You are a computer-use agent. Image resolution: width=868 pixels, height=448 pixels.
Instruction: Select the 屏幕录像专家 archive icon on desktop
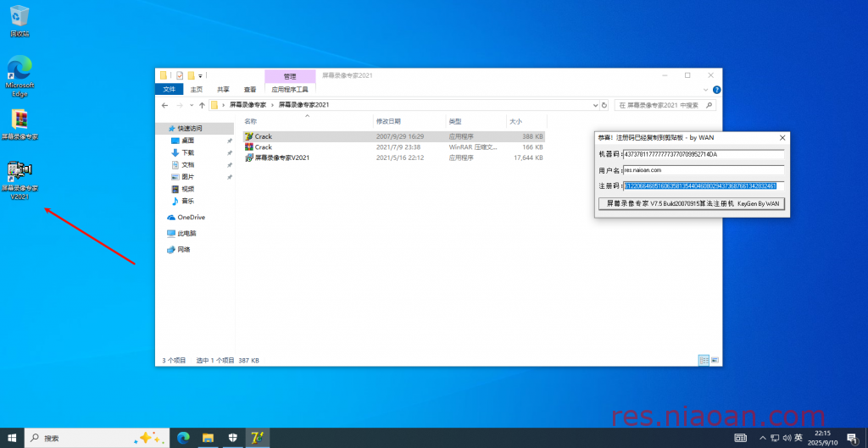[x=19, y=124]
